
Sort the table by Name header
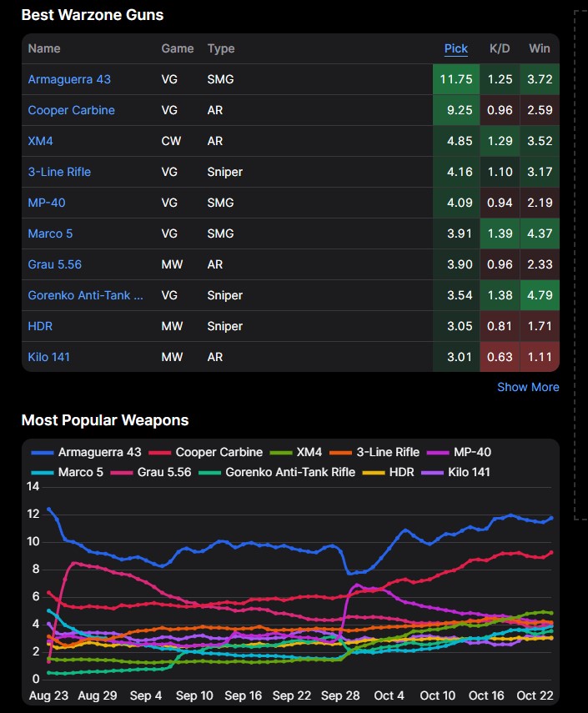tap(44, 48)
